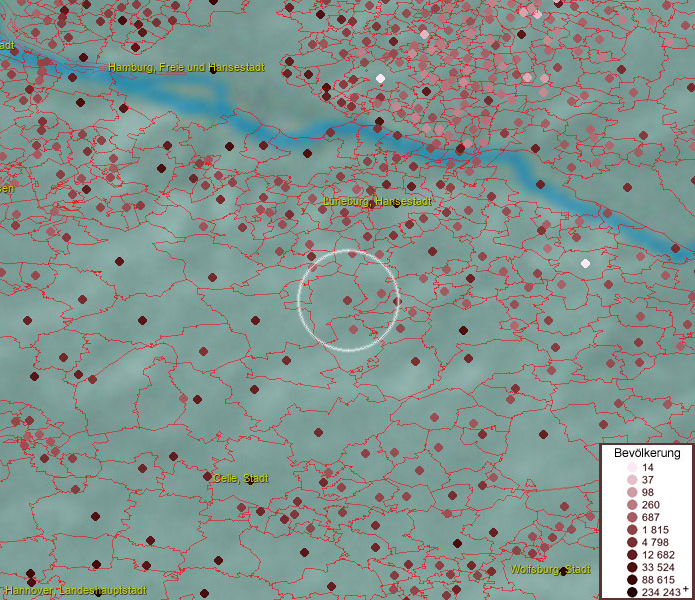
Task: Choose the legend swatch for 33 524
Action: pos(632,567)
